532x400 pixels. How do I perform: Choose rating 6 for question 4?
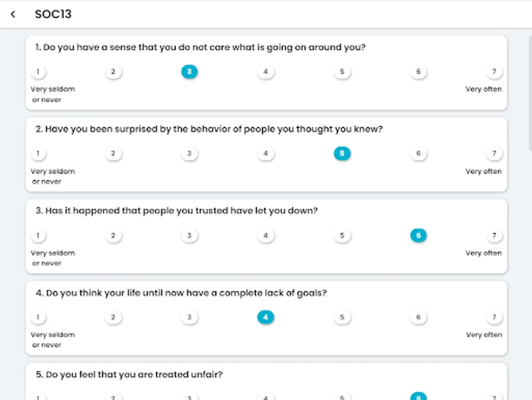coord(418,317)
